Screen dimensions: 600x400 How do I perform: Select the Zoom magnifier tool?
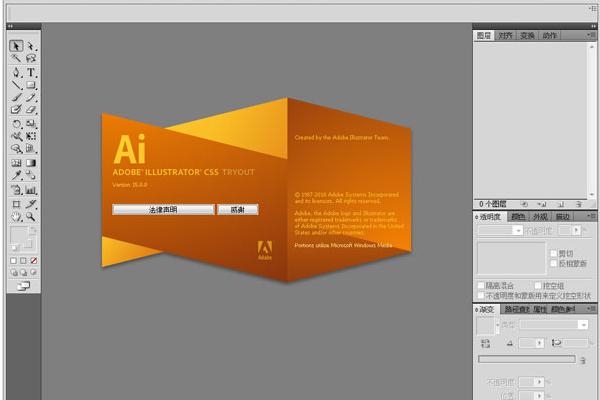click(x=31, y=216)
